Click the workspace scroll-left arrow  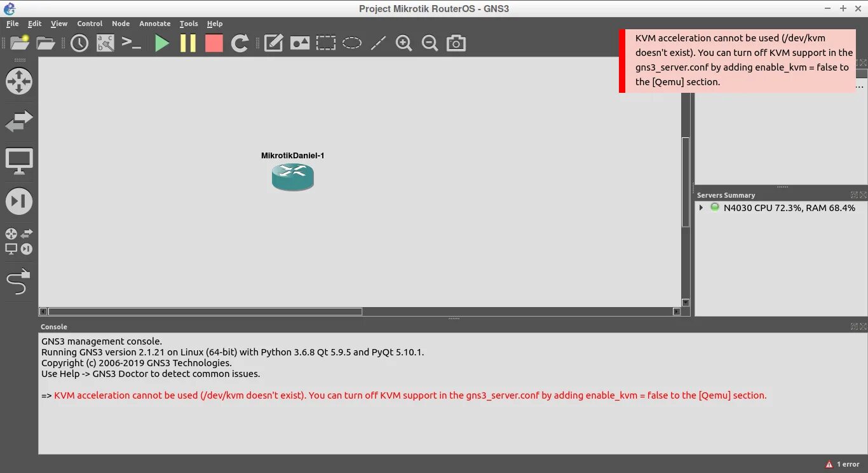click(x=43, y=312)
